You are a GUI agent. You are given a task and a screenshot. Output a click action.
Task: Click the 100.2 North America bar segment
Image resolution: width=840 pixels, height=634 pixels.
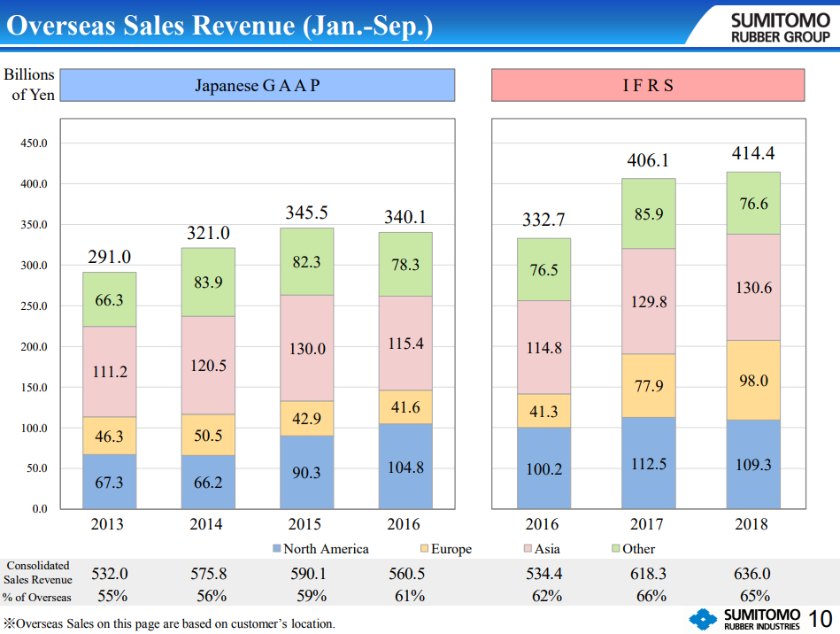pyautogui.click(x=543, y=468)
